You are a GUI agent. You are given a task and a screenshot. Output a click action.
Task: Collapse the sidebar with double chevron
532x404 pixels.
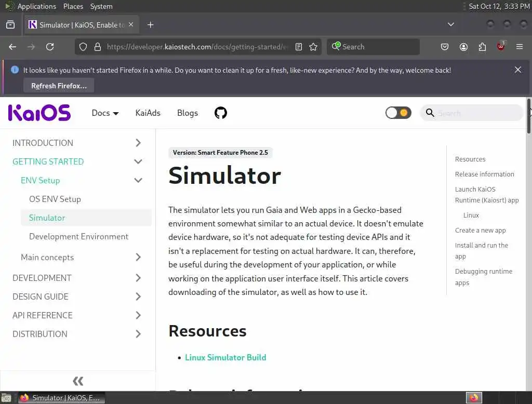coord(78,381)
